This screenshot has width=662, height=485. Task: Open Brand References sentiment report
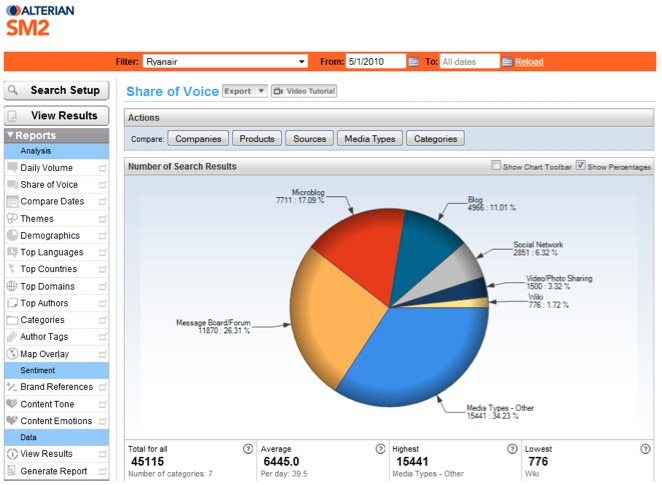(x=57, y=387)
